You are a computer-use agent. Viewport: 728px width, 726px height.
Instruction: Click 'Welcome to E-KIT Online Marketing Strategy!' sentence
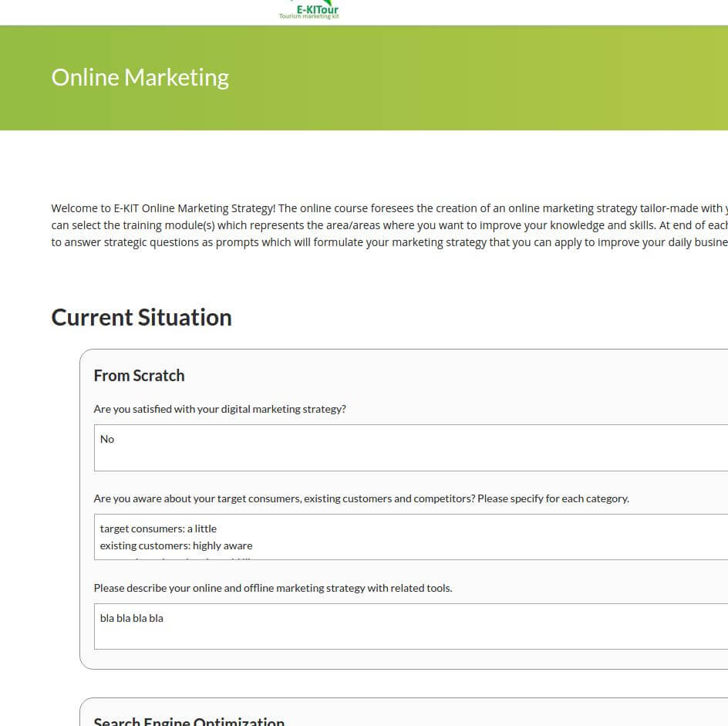163,208
